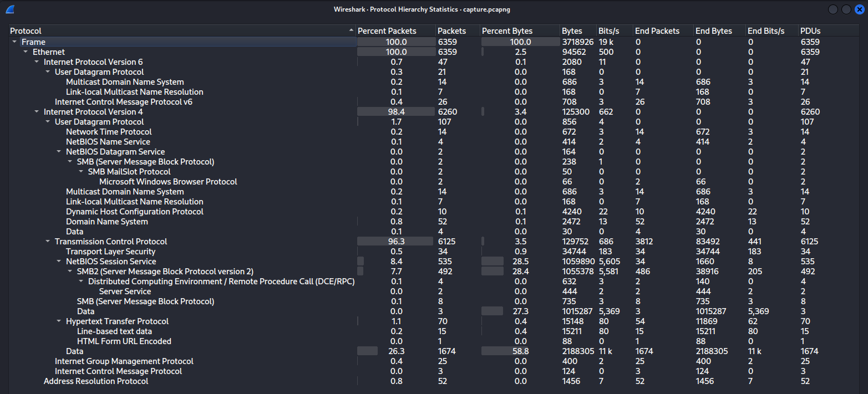Sort by the Bits/s column header
Image resolution: width=868 pixels, height=394 pixels.
pyautogui.click(x=615, y=31)
